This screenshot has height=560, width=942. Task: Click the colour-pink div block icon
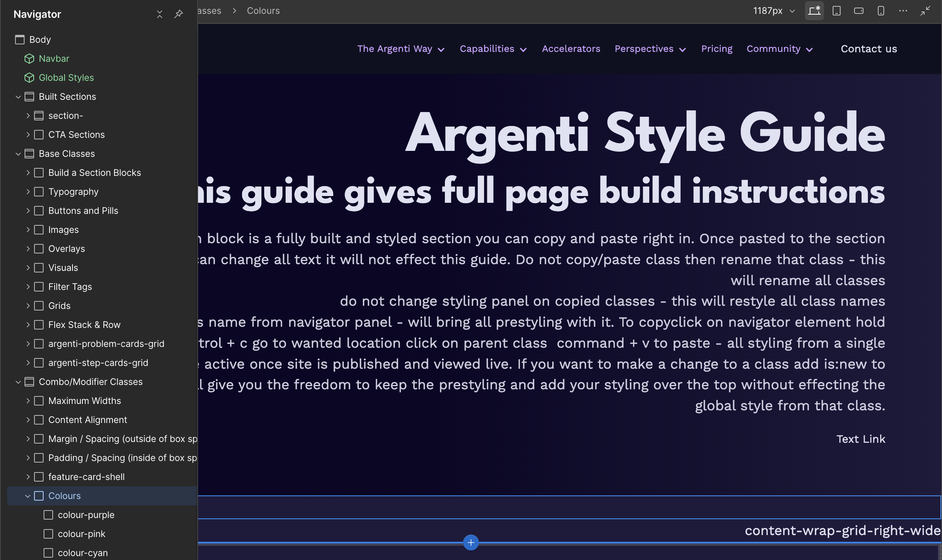(48, 534)
